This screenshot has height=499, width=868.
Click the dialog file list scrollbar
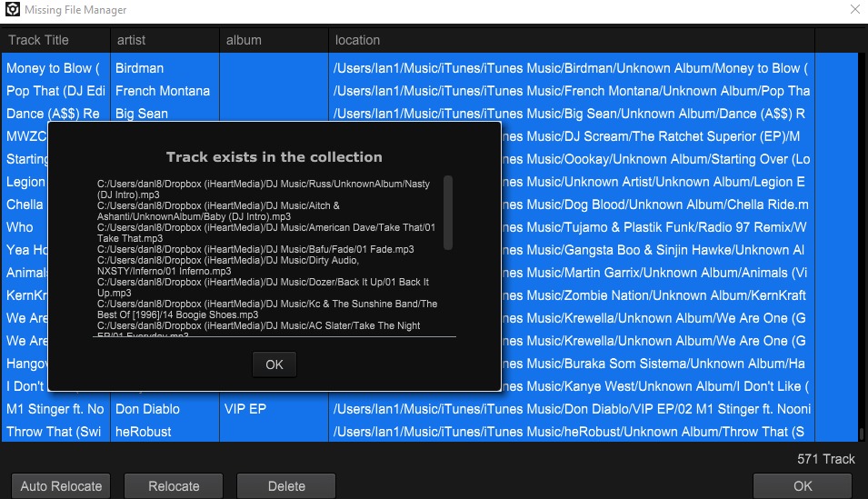tap(448, 213)
